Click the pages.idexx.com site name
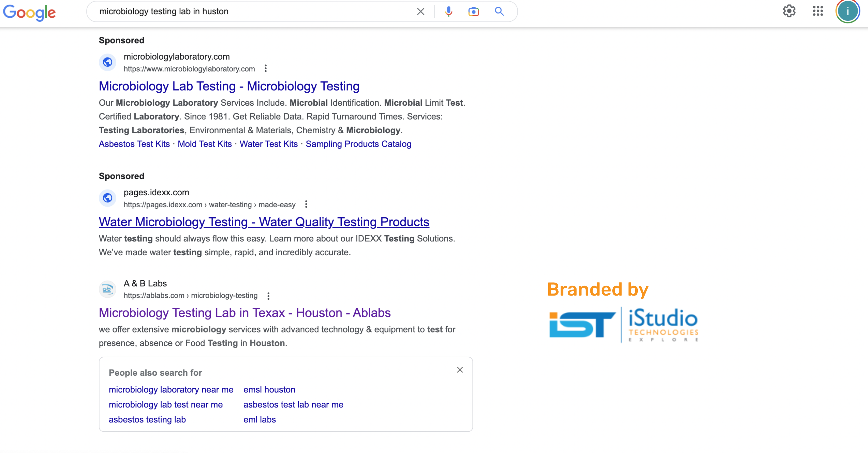The width and height of the screenshot is (868, 453). pyautogui.click(x=156, y=192)
